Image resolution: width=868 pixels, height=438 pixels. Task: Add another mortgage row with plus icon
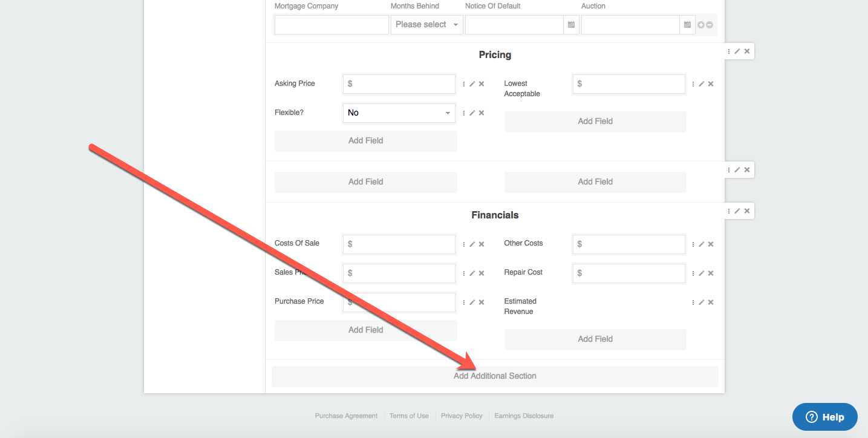(701, 25)
